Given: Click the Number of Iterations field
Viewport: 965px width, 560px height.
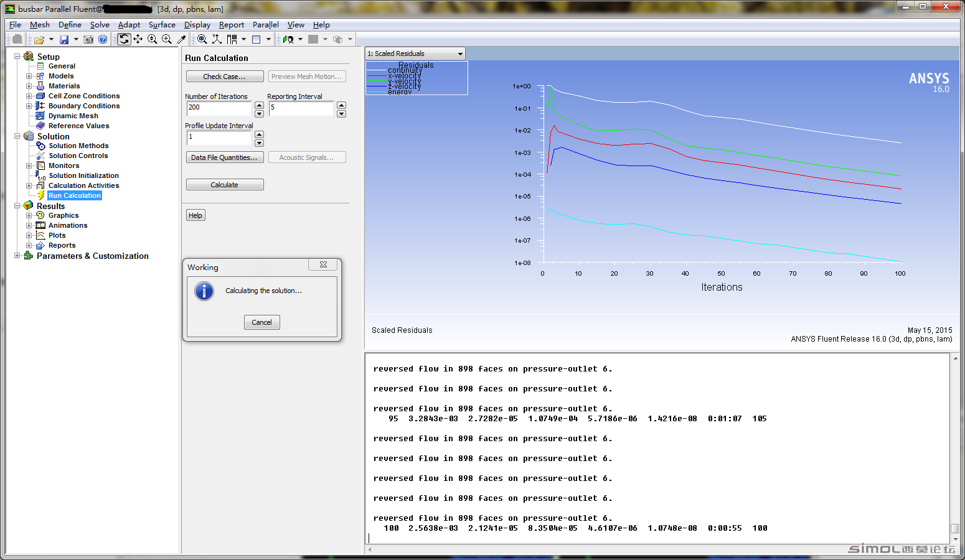Looking at the screenshot, I should pyautogui.click(x=219, y=109).
